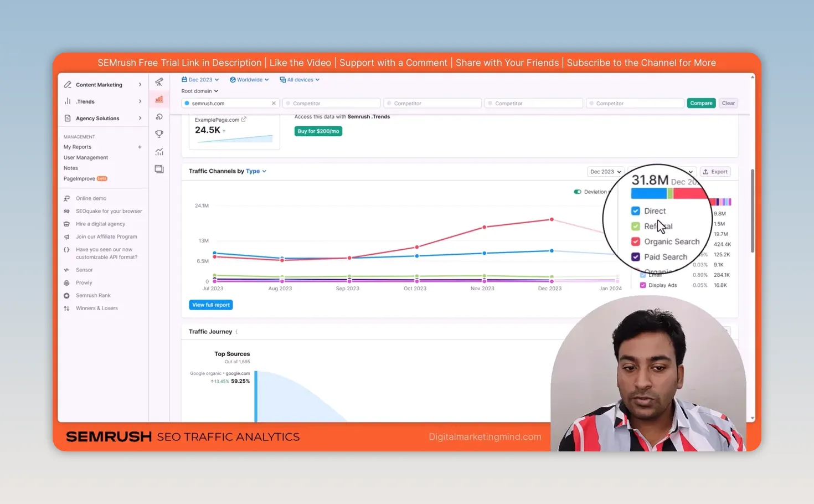This screenshot has width=814, height=504.
Task: Click the View full report button
Action: [211, 305]
